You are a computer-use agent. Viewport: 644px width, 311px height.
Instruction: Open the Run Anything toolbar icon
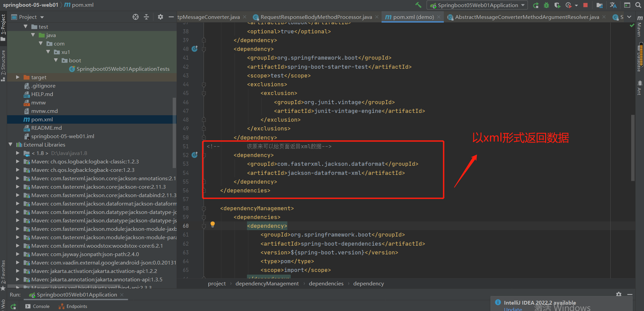coord(627,5)
